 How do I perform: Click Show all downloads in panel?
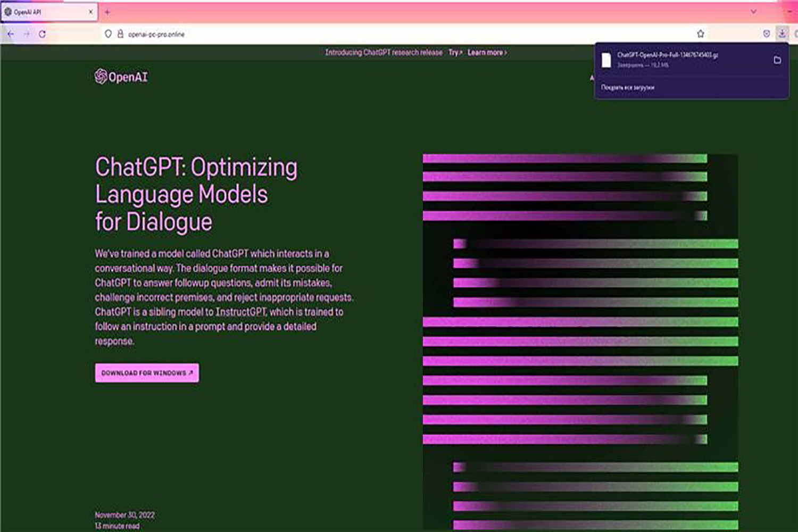[x=628, y=87]
